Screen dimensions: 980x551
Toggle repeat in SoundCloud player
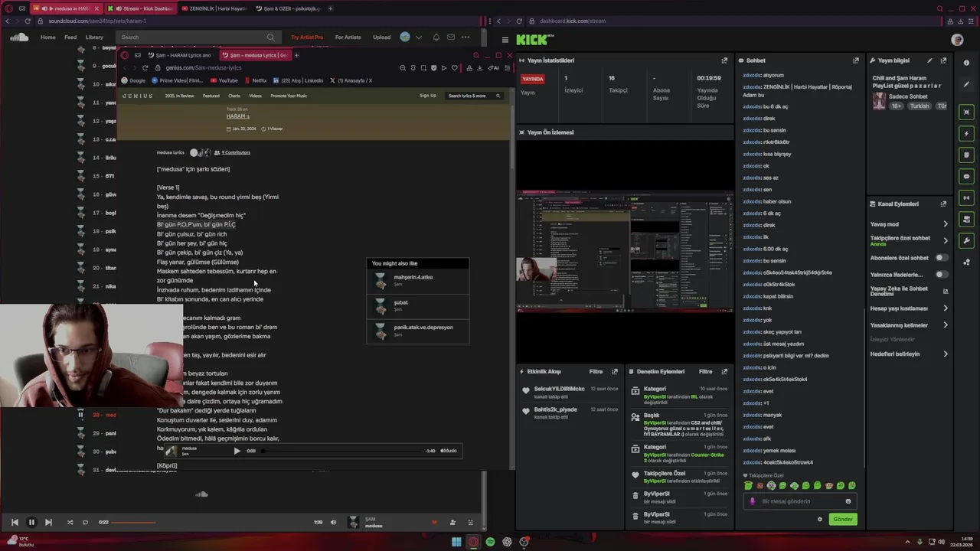[85, 522]
